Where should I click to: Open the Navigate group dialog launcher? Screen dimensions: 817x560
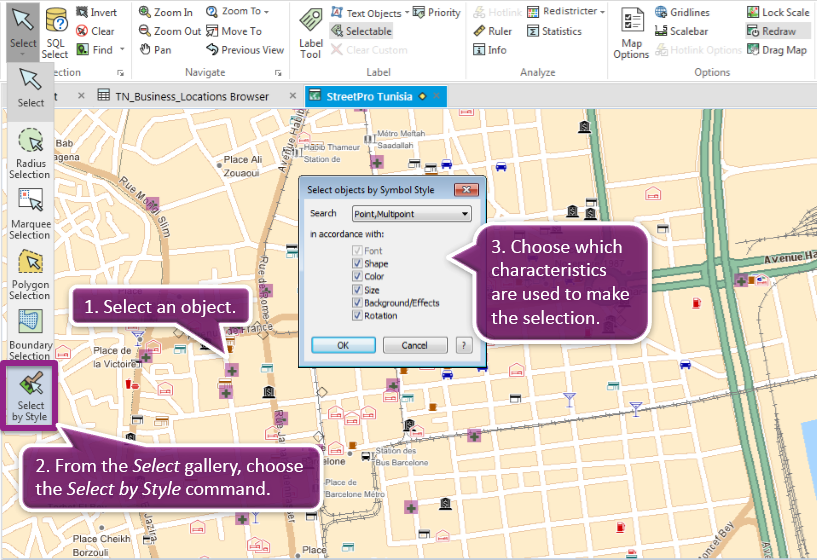278,73
